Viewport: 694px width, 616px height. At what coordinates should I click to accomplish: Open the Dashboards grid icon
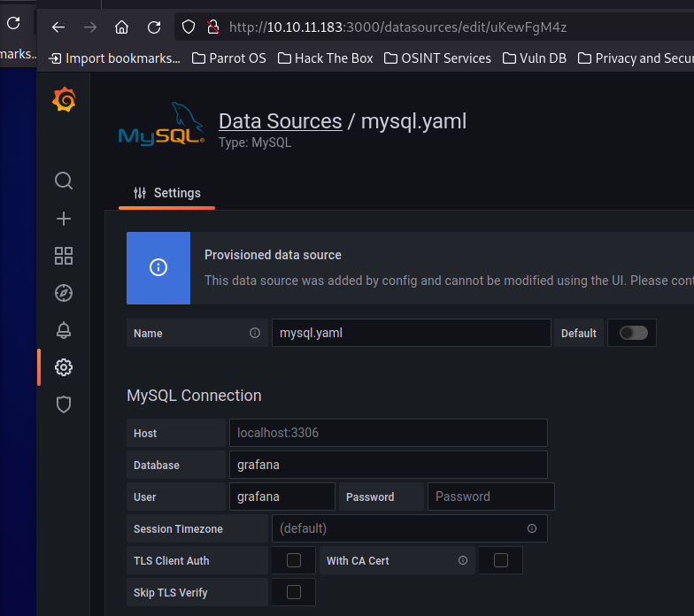64,256
